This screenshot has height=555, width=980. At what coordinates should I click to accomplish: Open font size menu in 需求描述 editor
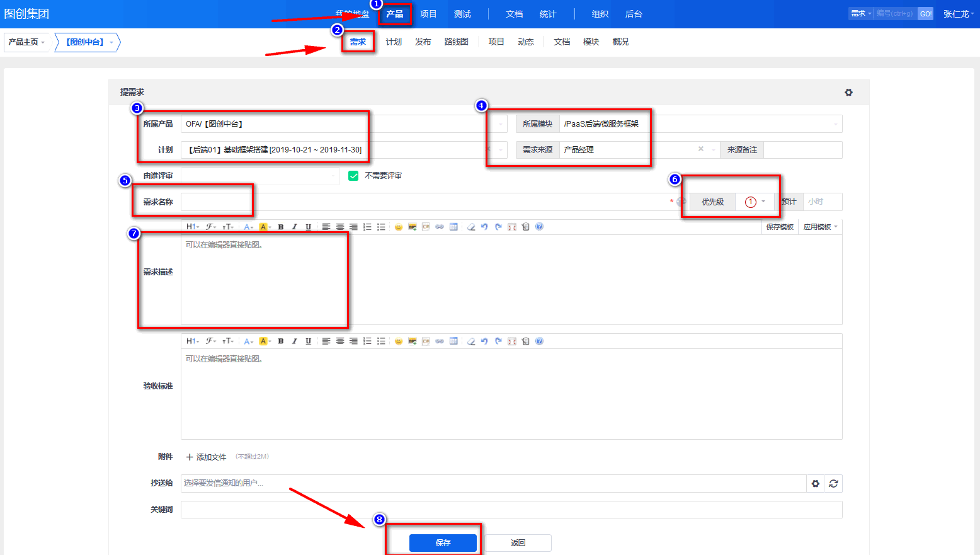click(227, 227)
